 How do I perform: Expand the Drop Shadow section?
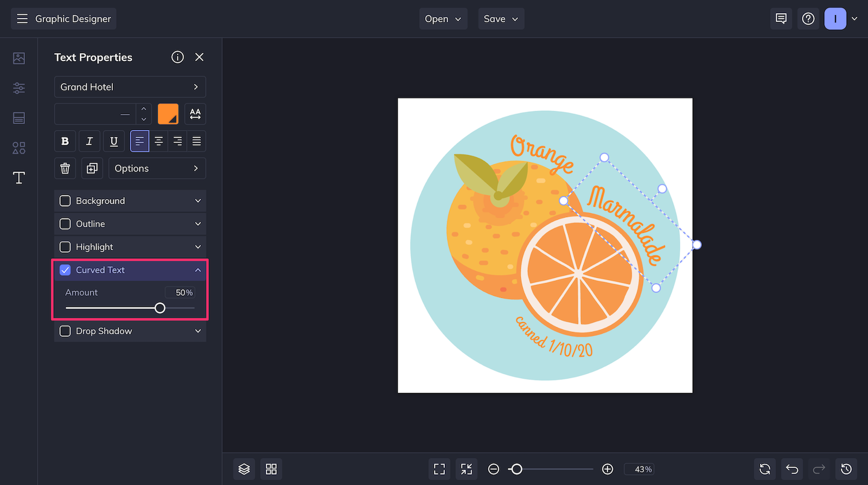pyautogui.click(x=198, y=331)
